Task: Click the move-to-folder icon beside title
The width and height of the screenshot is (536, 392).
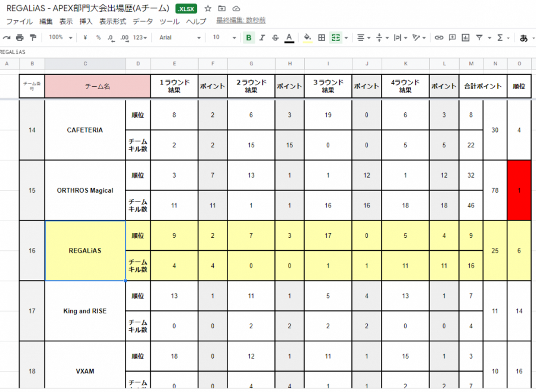Action: click(222, 9)
